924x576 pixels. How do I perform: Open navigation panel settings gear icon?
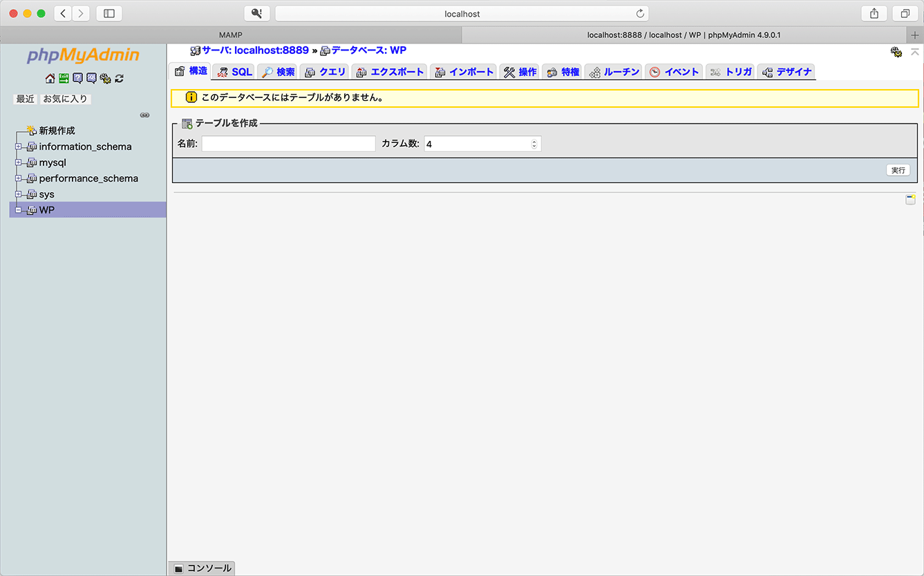[105, 78]
